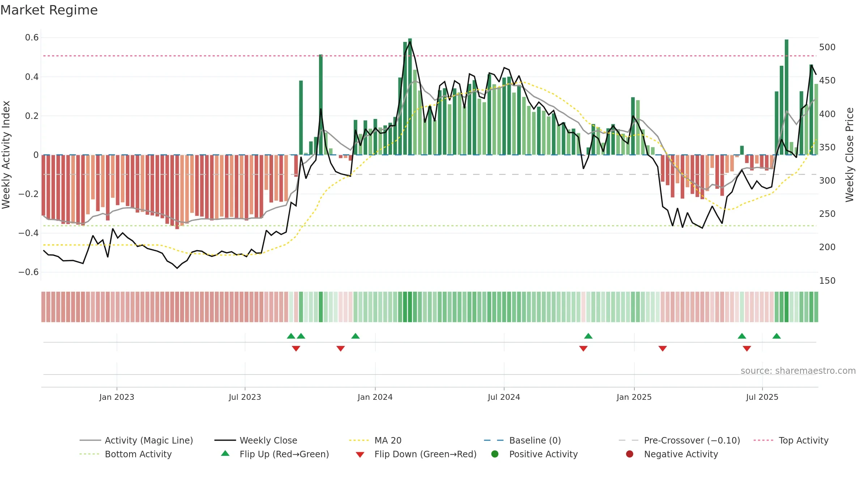
Task: Click the green triangle icon in the Flip Up legend
Action: click(225, 453)
